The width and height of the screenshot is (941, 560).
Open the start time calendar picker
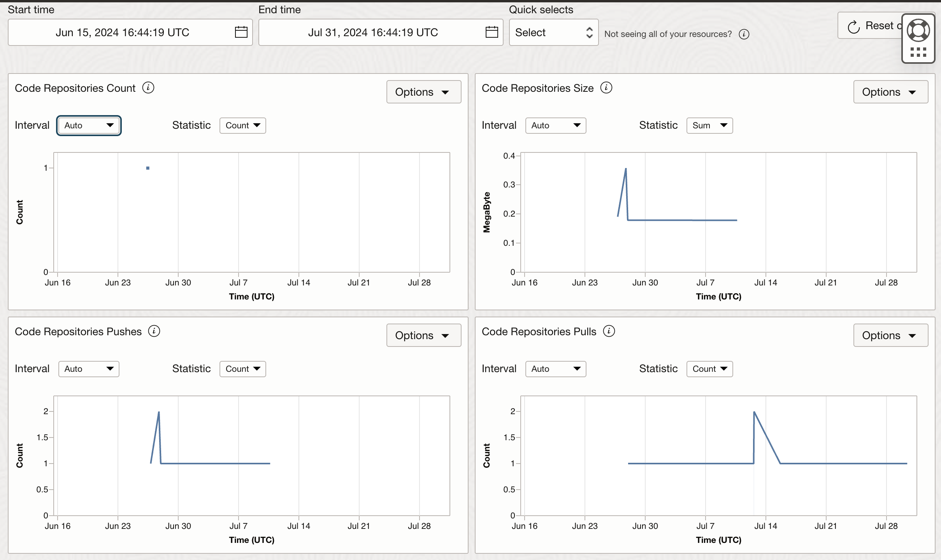(x=241, y=32)
